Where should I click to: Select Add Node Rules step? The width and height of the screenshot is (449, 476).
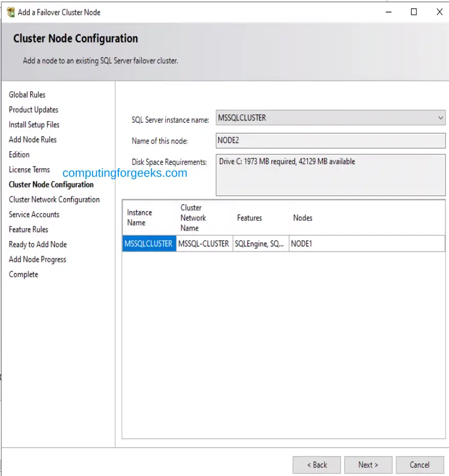[x=33, y=140]
